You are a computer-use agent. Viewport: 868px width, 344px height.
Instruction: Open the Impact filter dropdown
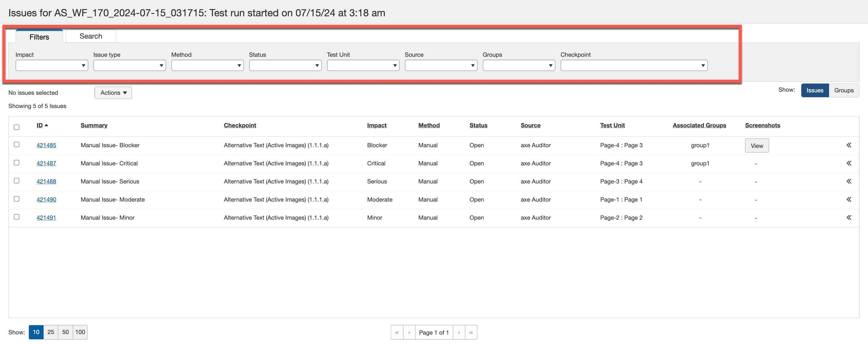tap(52, 65)
